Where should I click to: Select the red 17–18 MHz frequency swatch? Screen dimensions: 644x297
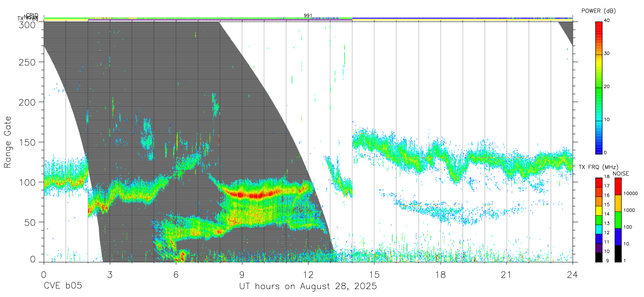(x=599, y=183)
